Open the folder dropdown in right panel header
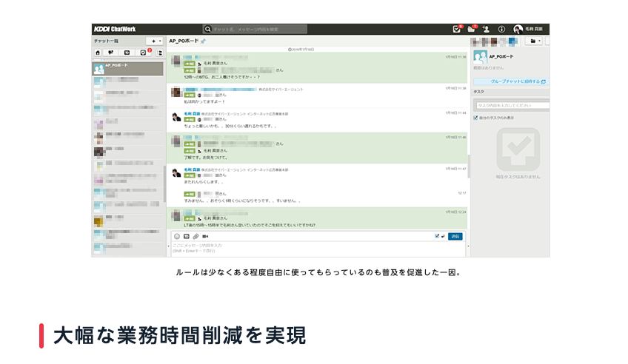This screenshot has height=364, width=628. click(x=533, y=41)
